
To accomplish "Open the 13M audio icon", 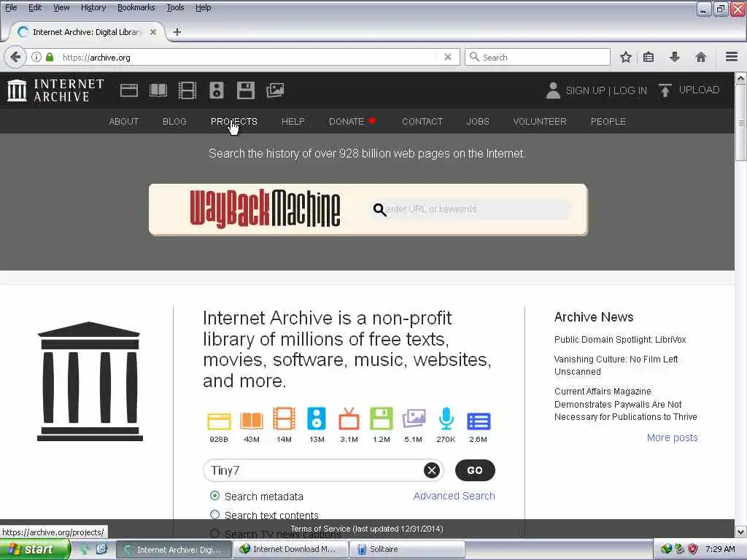I will point(317,419).
